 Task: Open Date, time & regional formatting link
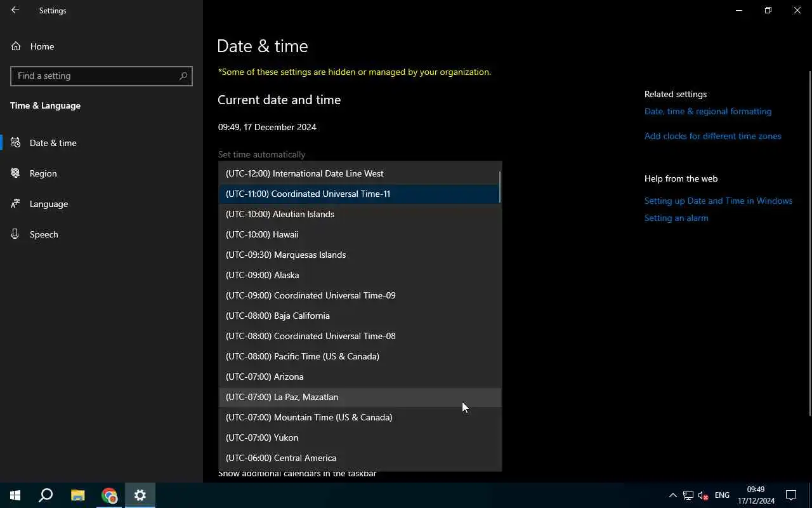pos(708,111)
